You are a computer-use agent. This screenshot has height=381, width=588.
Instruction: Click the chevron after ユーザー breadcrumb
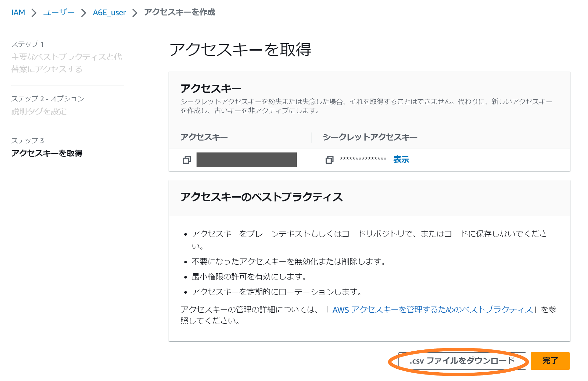click(83, 13)
